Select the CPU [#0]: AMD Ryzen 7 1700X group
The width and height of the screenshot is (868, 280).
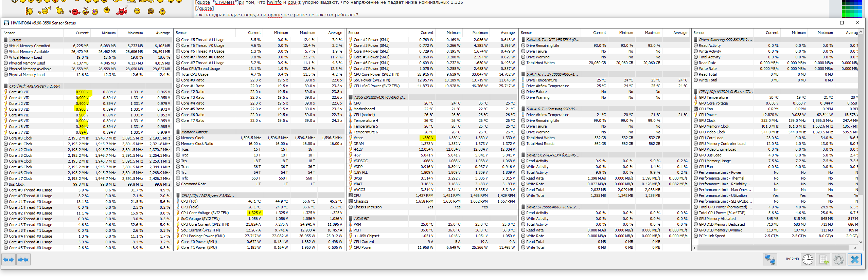(87, 86)
